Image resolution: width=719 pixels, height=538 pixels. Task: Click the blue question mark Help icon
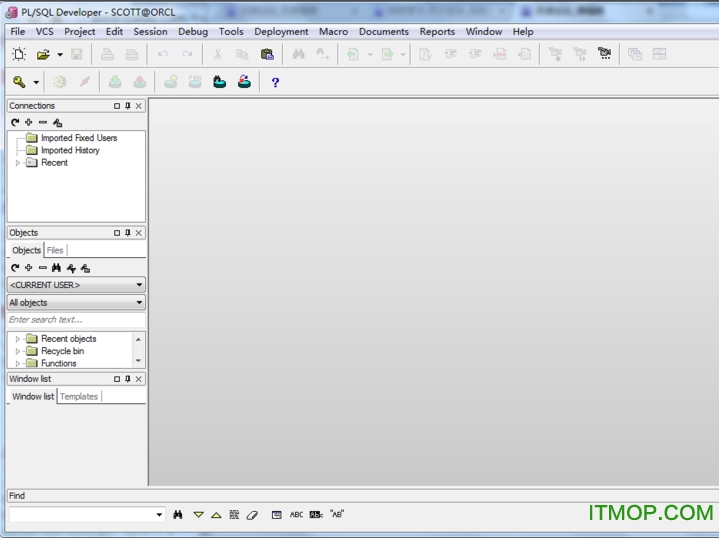pos(275,83)
